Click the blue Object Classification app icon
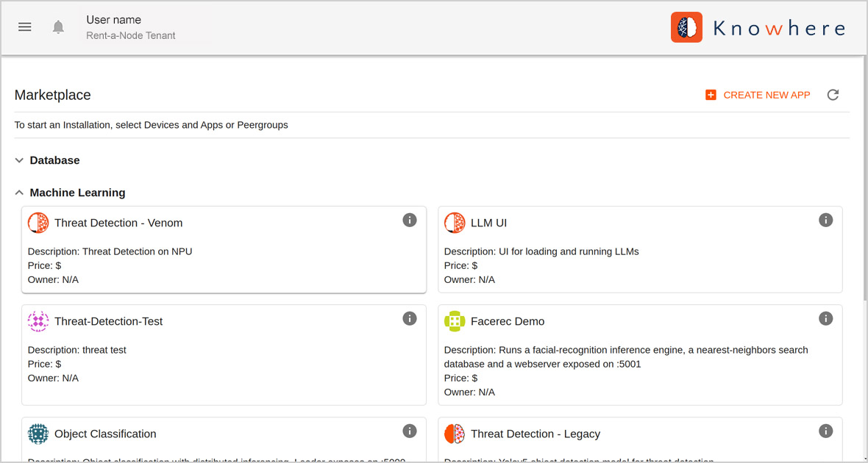Screen dimensions: 868x463 click(38, 434)
